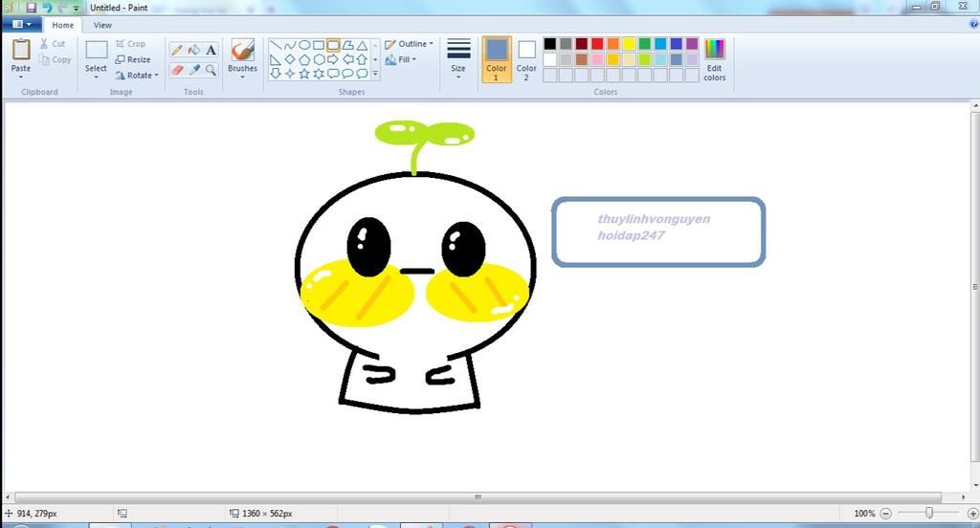Choose the Curve shape
980x528 pixels.
click(x=290, y=45)
